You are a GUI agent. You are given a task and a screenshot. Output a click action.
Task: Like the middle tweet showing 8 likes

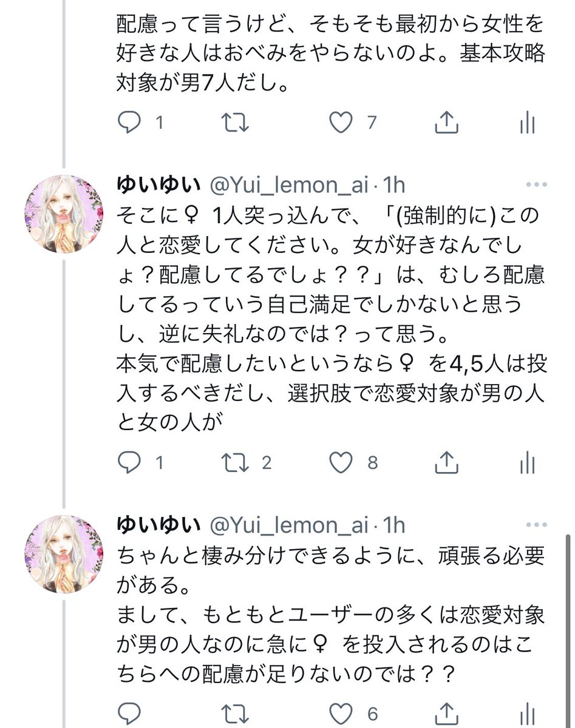point(341,463)
